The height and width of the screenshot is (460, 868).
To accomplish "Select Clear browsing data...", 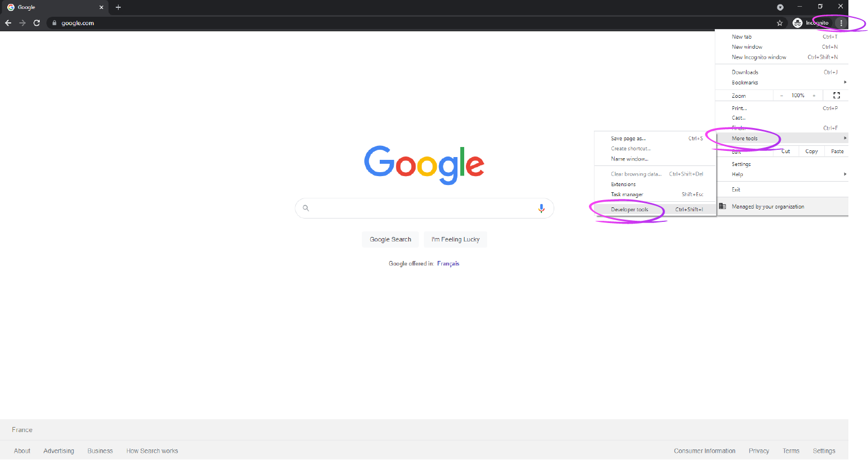I will coord(655,174).
